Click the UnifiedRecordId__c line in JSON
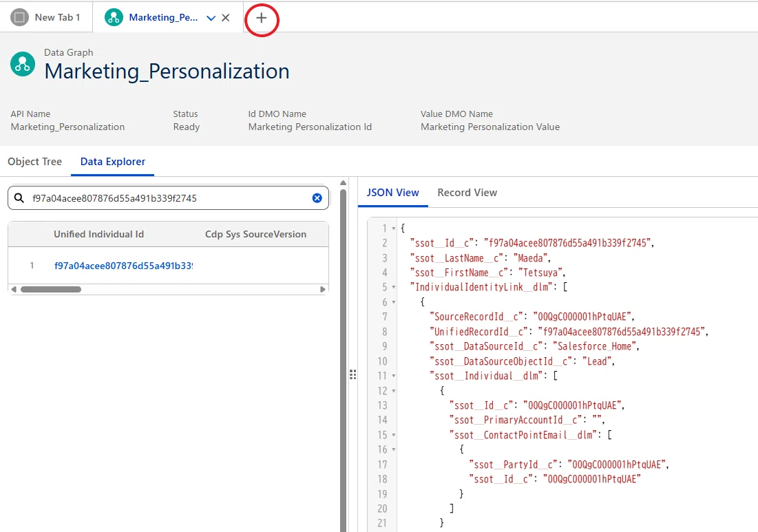The width and height of the screenshot is (758, 532). (x=569, y=332)
